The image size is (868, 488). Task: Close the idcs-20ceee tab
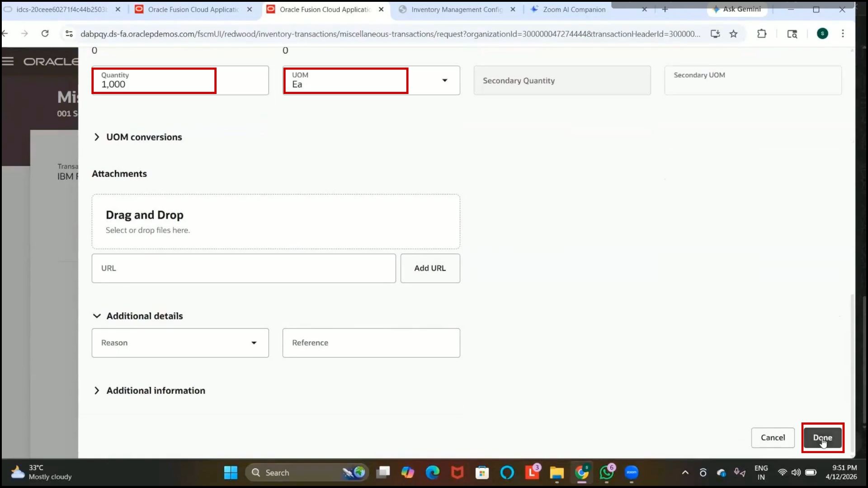pos(118,9)
